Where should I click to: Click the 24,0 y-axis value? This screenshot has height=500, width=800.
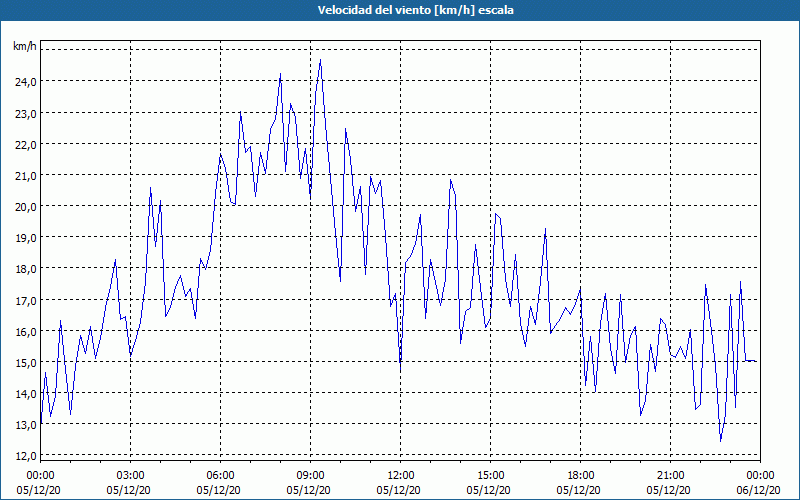26,82
